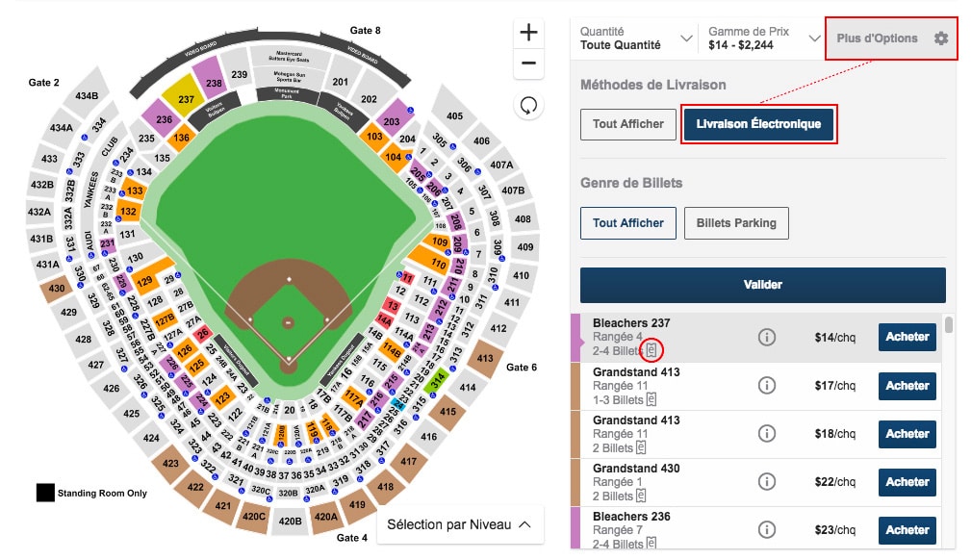This screenshot has width=971, height=560.
Task: Zoom out of the stadium map
Action: click(528, 64)
